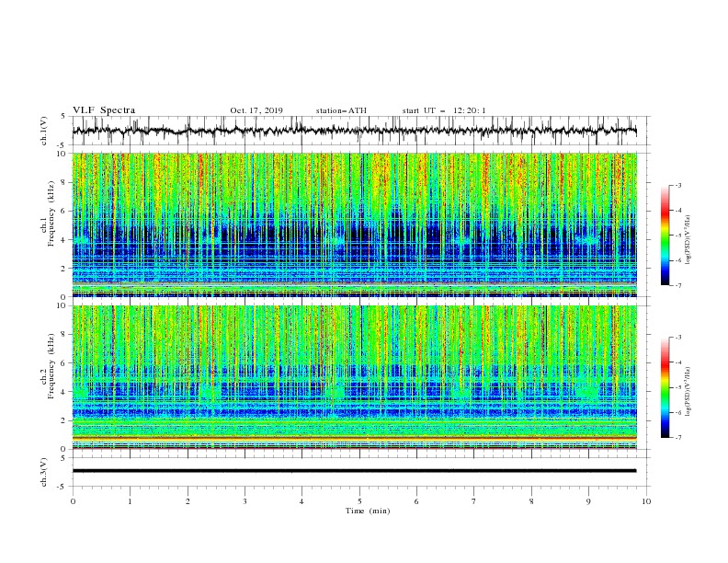Click the '3' tick on the time axis

pyautogui.click(x=245, y=501)
